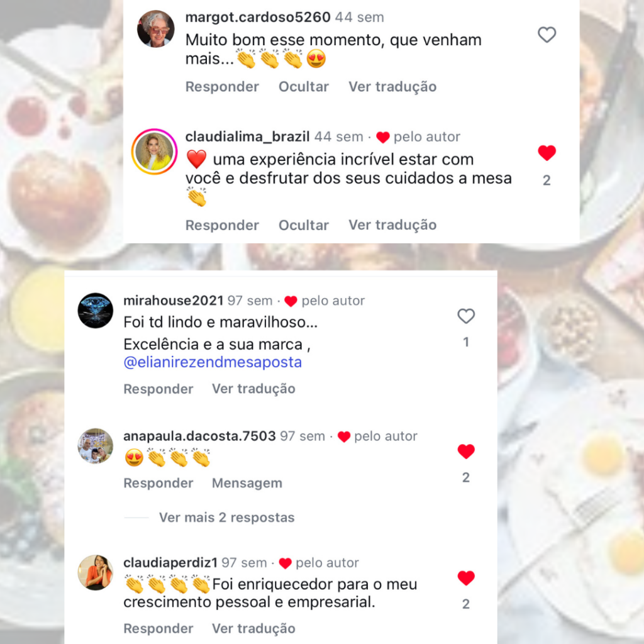Viewport: 644px width, 644px height.
Task: Send Mensagem to anapaula.dacosta.7503
Action: (x=247, y=483)
